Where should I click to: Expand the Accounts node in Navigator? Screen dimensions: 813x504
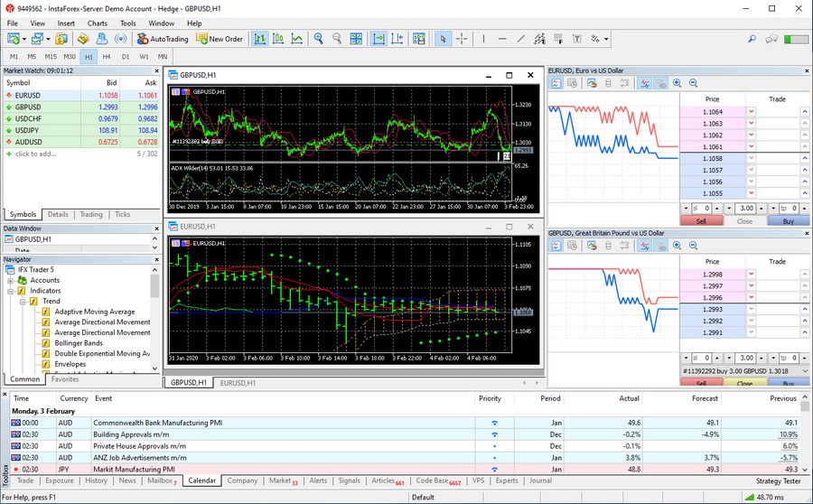[x=10, y=280]
